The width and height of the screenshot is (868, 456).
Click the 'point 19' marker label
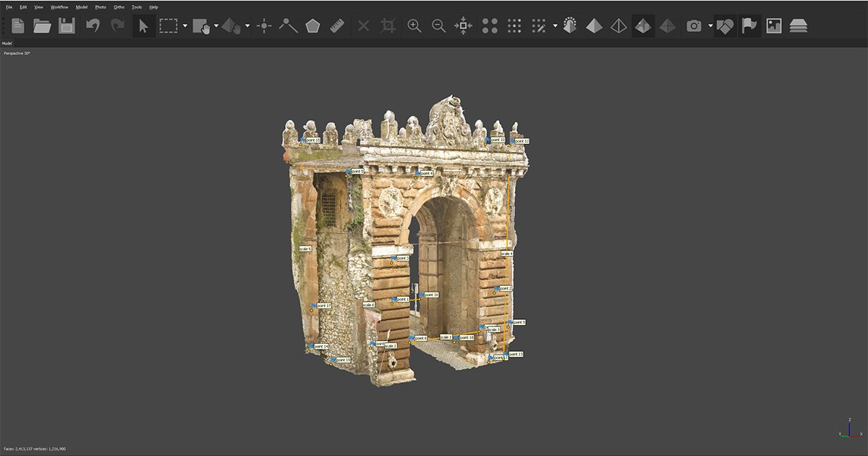click(x=343, y=360)
